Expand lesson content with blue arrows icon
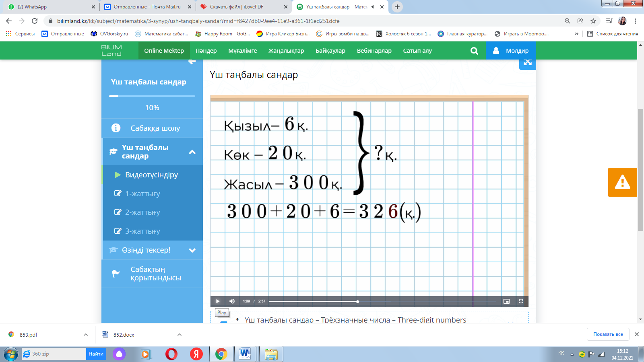Viewport: 644px width, 362px height. tap(528, 62)
